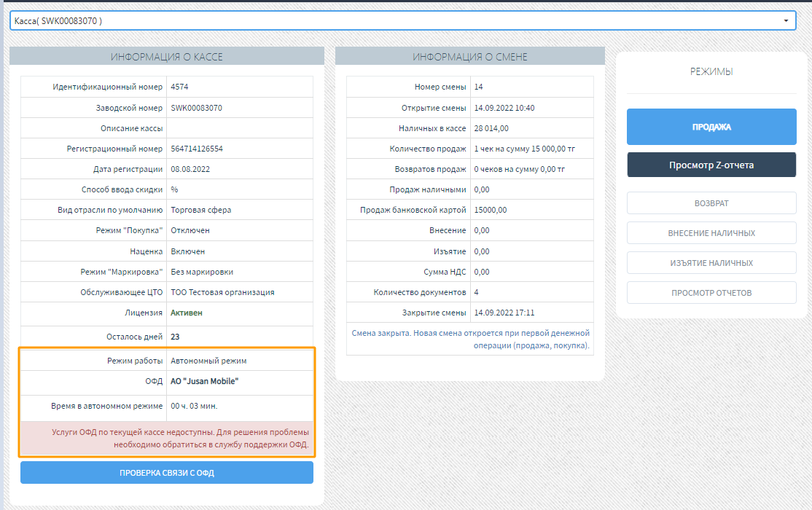Click ВНЕСЕНИЕ НАЛИЧНЫХ button
This screenshot has width=812, height=510.
click(711, 233)
